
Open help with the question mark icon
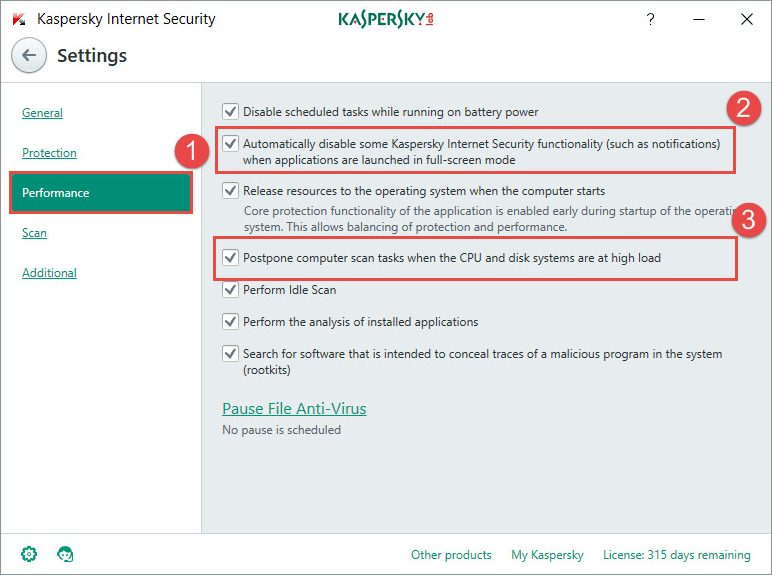coord(650,19)
